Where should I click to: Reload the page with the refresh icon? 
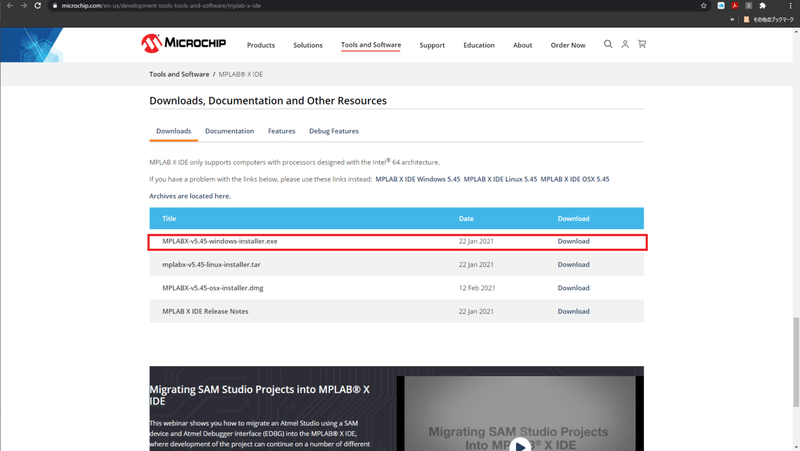coord(38,6)
